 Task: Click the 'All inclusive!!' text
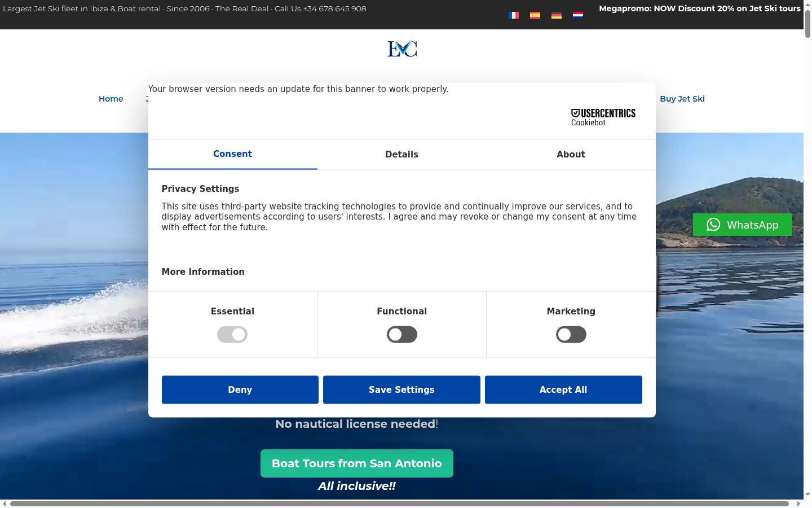click(x=357, y=486)
